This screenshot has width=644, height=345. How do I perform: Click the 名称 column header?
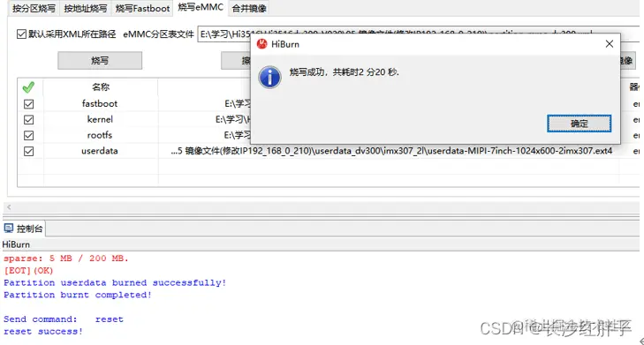pos(101,87)
